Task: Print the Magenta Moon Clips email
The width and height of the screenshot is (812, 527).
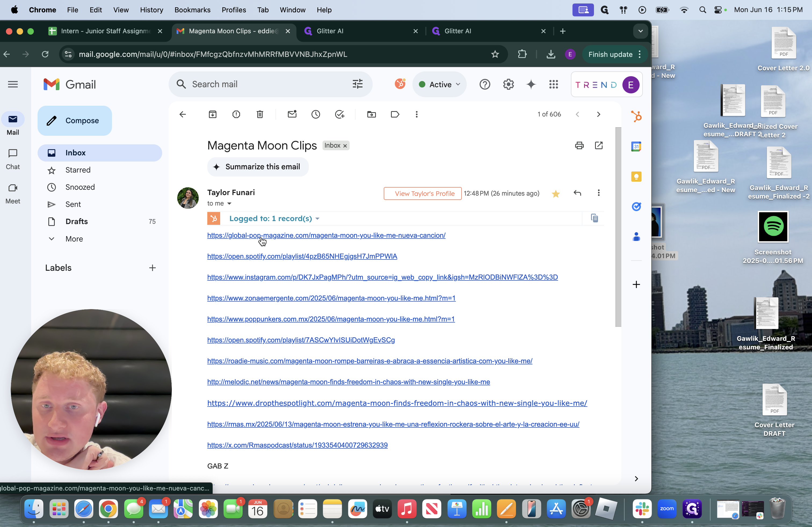Action: (x=579, y=145)
